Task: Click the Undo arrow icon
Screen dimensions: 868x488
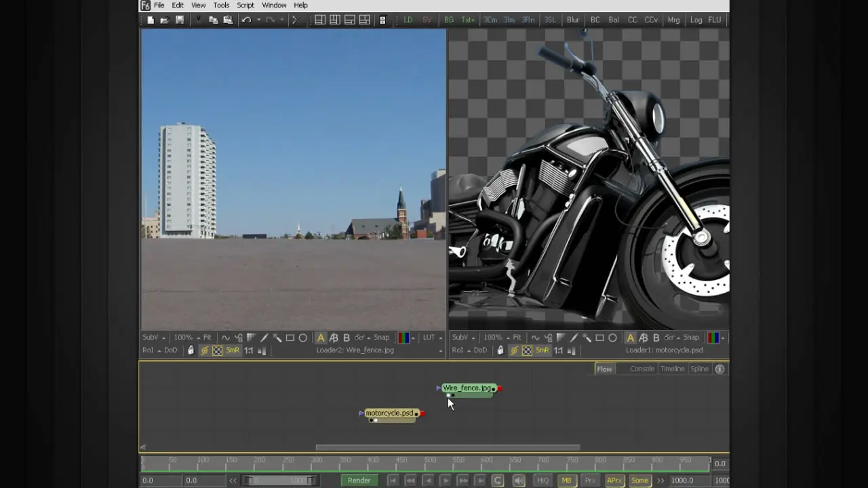Action: pyautogui.click(x=246, y=20)
